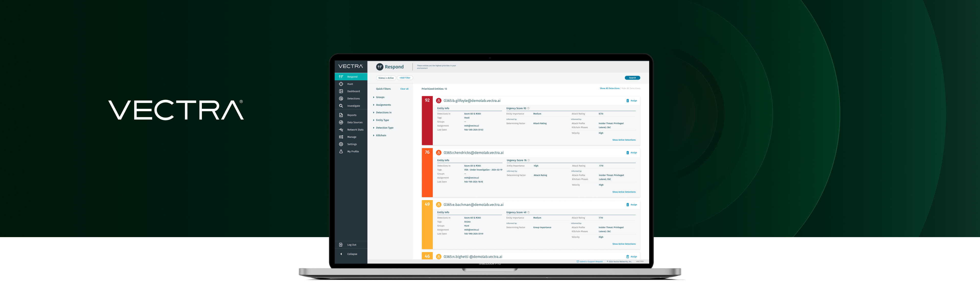Viewport: 980px width, 283px height.
Task: Click the Status is Active filter chip
Action: click(386, 78)
